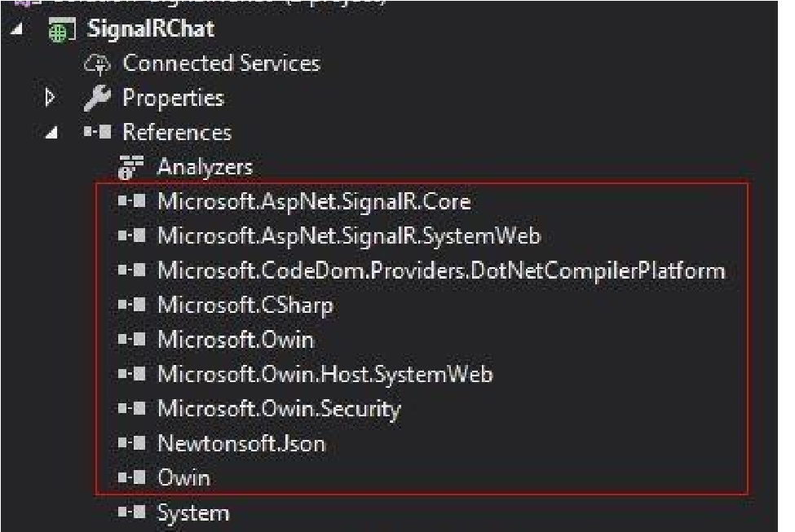This screenshot has width=795, height=532.
Task: Click the Microsoft.AspNet.SignalR.Core reference icon
Action: pos(132,202)
